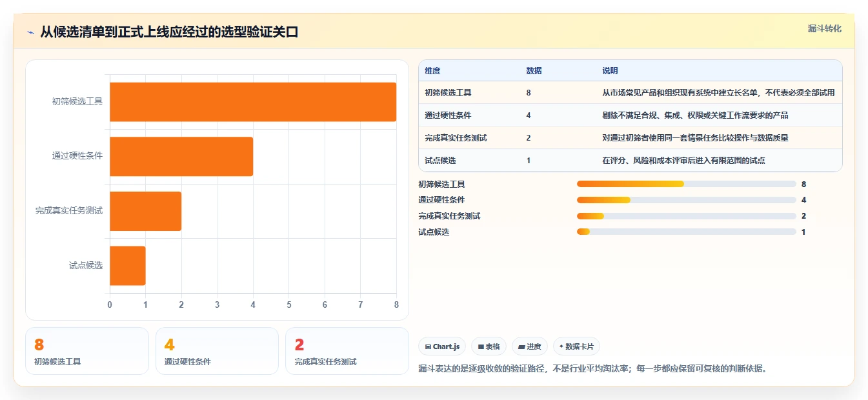Click the 试点候选 progress bar

(x=687, y=232)
